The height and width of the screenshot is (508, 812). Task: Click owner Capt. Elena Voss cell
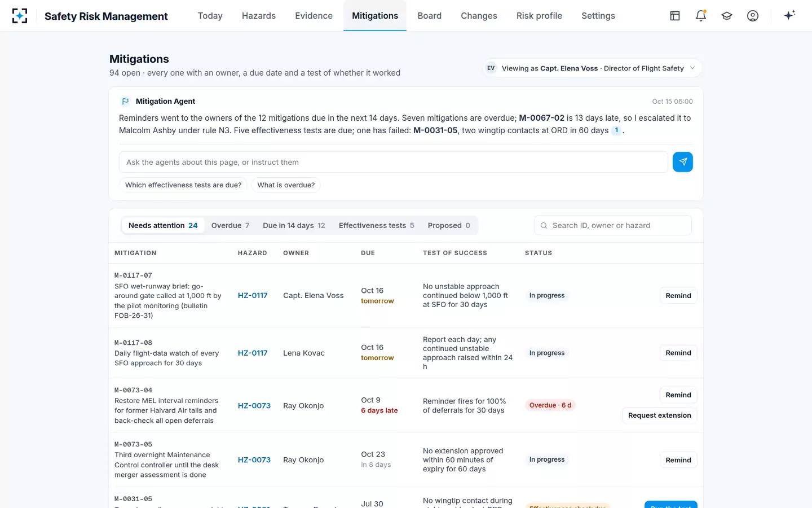pos(314,295)
